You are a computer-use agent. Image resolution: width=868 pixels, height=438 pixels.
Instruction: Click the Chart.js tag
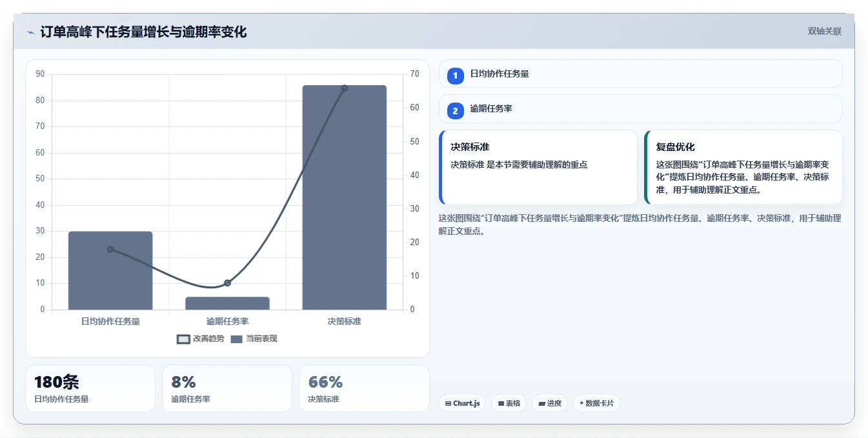coord(462,403)
